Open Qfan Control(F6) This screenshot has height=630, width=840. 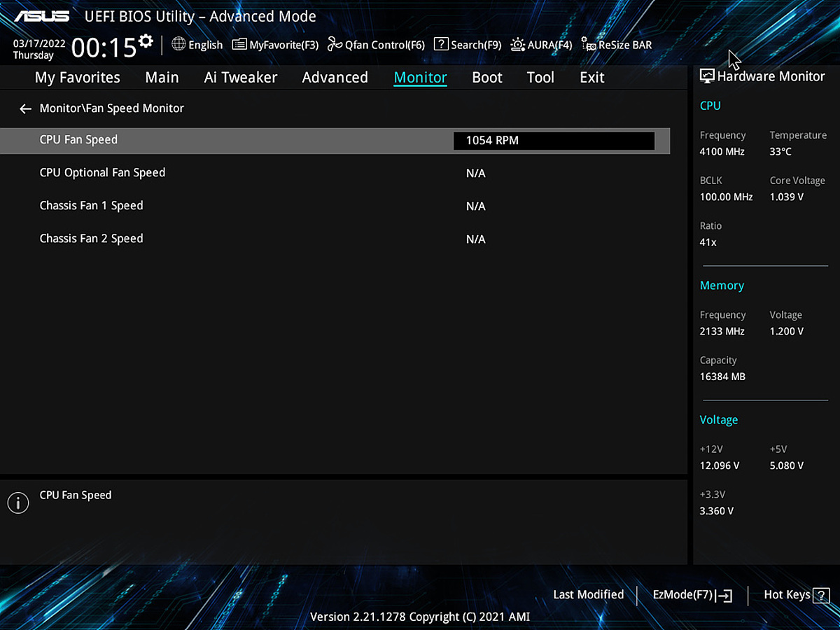(x=376, y=45)
